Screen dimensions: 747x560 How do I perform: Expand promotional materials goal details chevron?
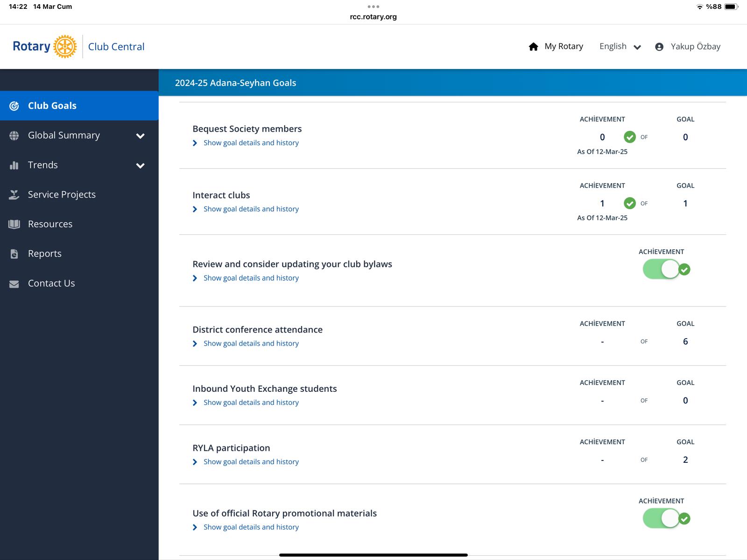195,527
